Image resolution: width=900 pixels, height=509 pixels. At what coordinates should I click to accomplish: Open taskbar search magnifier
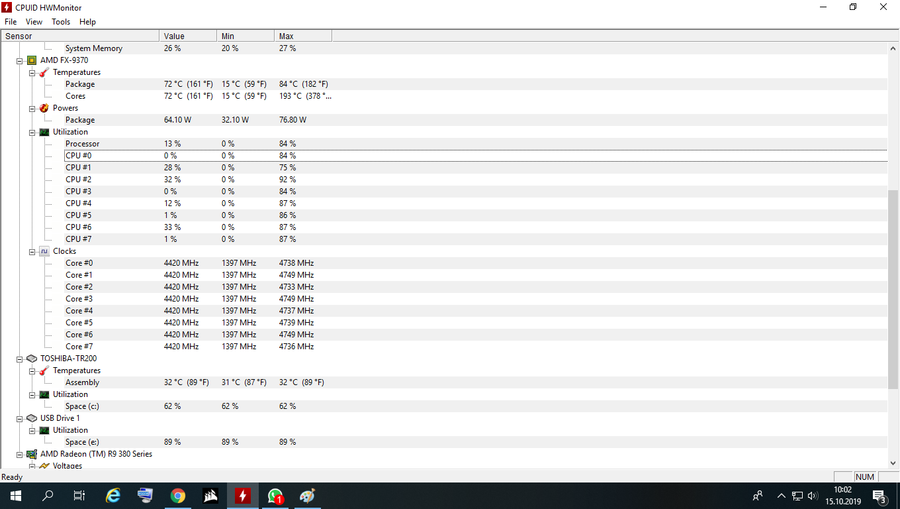pyautogui.click(x=48, y=496)
